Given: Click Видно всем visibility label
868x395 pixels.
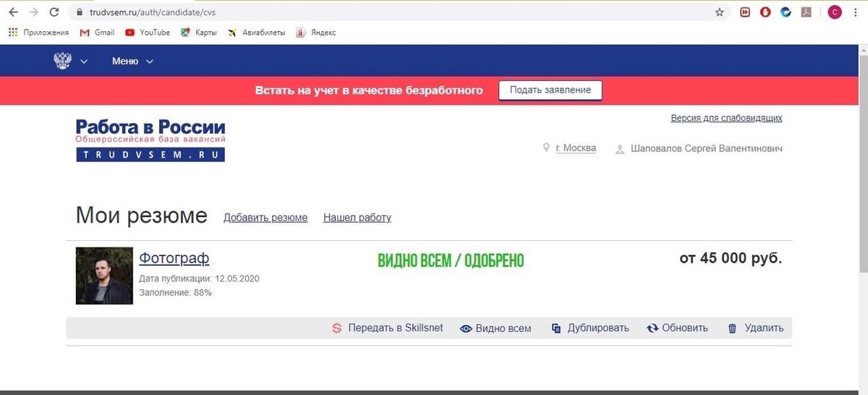Looking at the screenshot, I should (503, 328).
